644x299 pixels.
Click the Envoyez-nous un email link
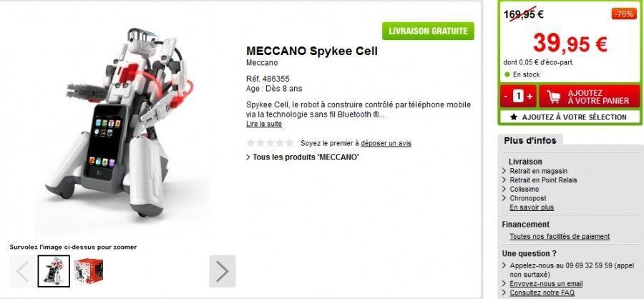(546, 284)
